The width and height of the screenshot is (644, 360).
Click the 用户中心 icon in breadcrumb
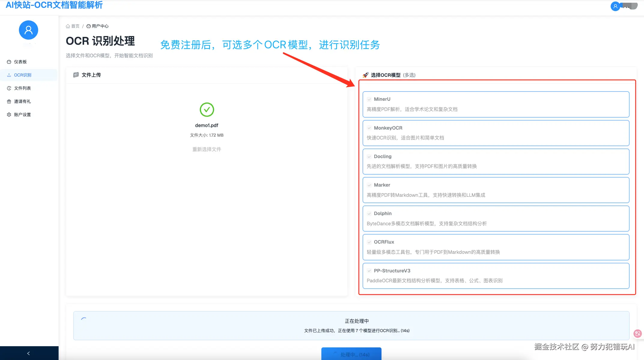88,26
